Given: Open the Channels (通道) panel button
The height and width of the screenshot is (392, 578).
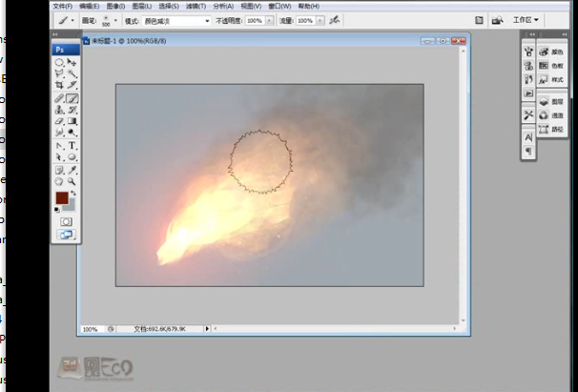Looking at the screenshot, I should click(552, 114).
